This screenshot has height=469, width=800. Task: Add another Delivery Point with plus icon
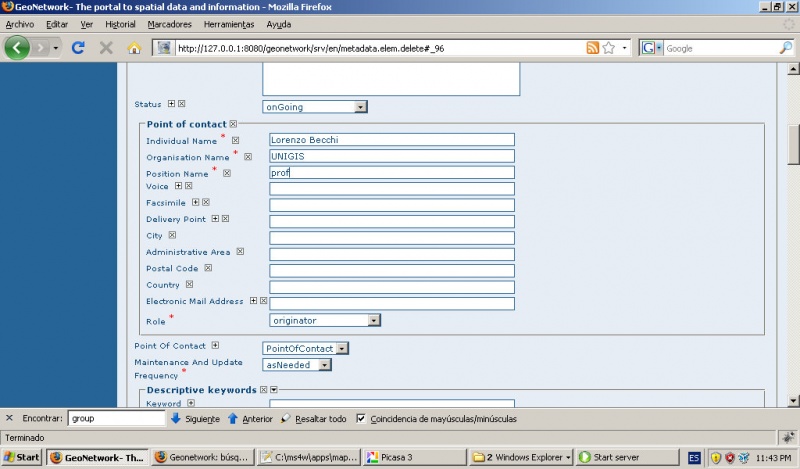[x=215, y=218]
